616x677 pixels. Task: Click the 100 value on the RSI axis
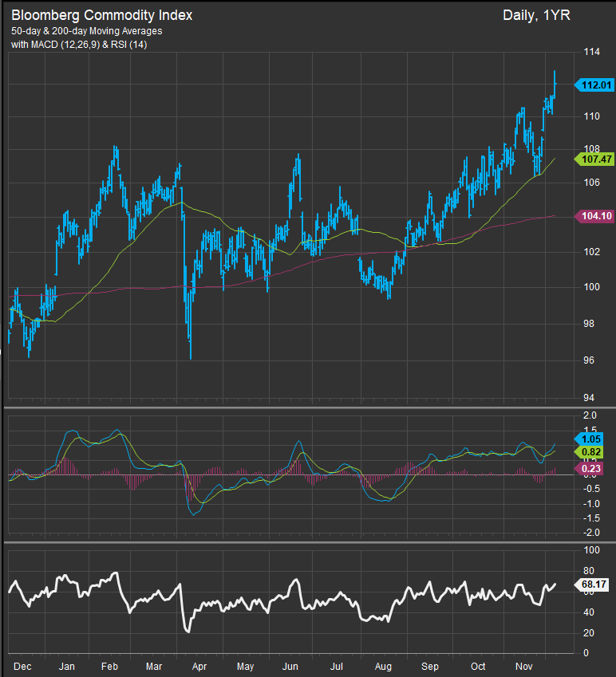click(x=592, y=550)
